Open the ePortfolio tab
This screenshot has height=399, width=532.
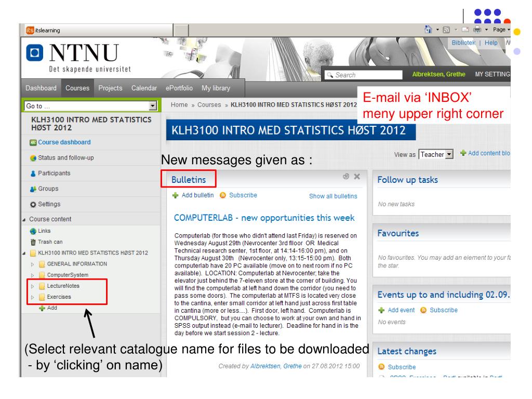click(x=179, y=88)
